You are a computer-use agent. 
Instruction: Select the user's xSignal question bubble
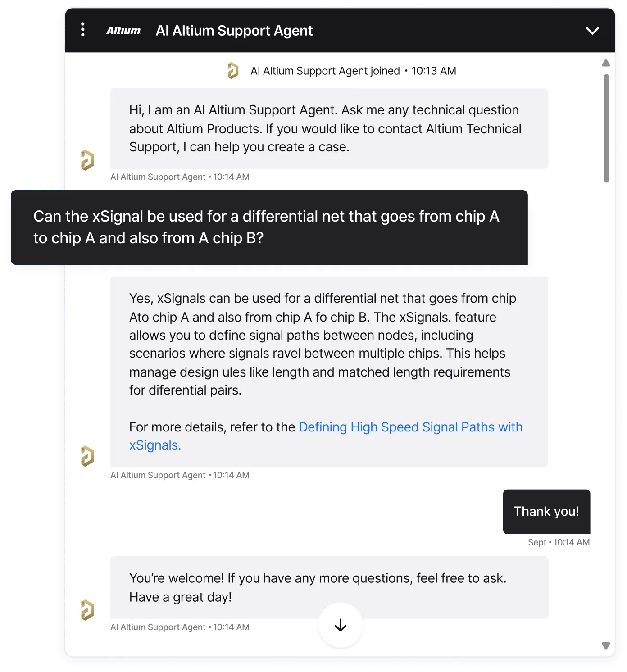pos(269,227)
